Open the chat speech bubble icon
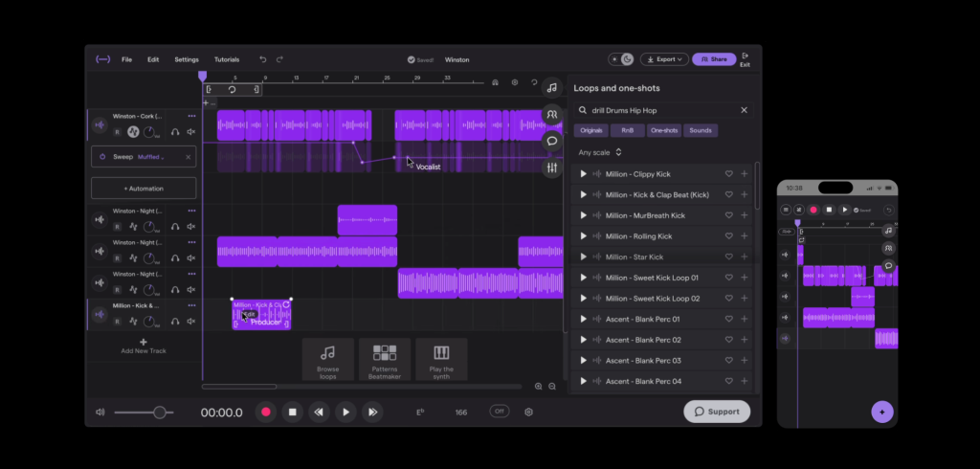 (x=551, y=142)
